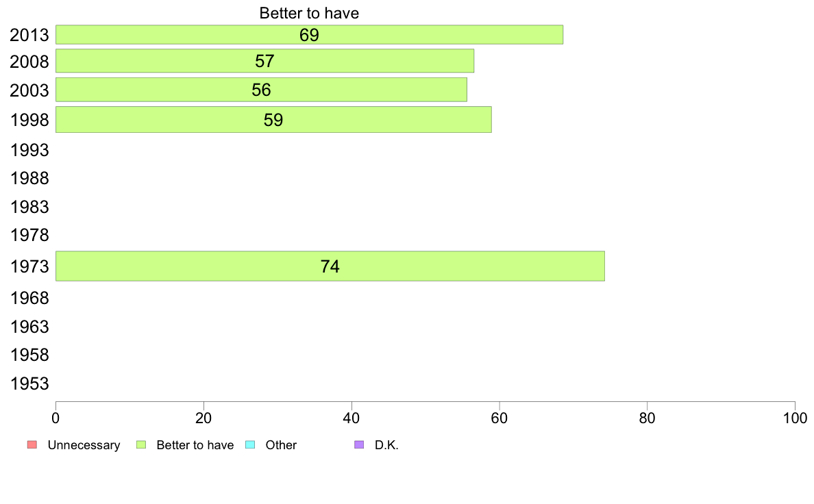The image size is (814, 504).
Task: Select the 2013 bar showing 69
Action: click(x=310, y=35)
